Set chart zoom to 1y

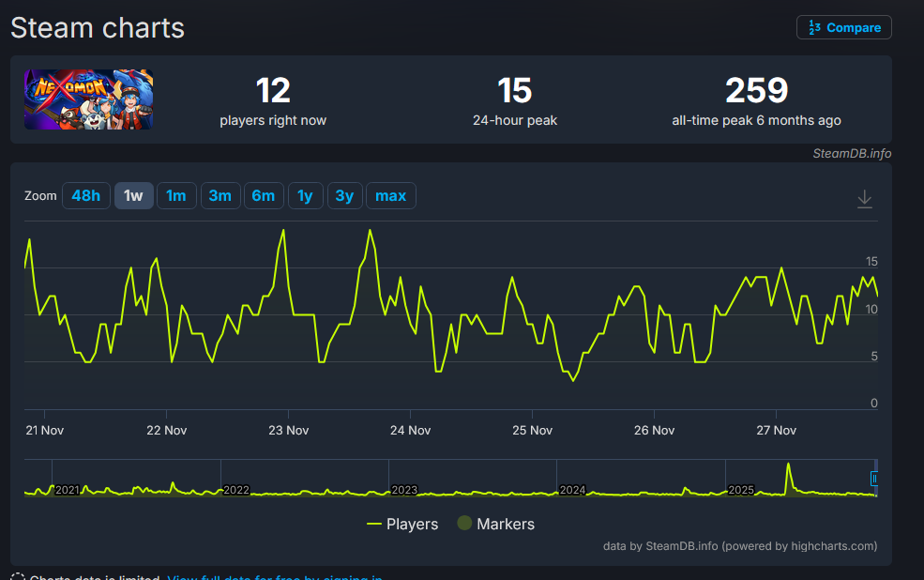[305, 196]
